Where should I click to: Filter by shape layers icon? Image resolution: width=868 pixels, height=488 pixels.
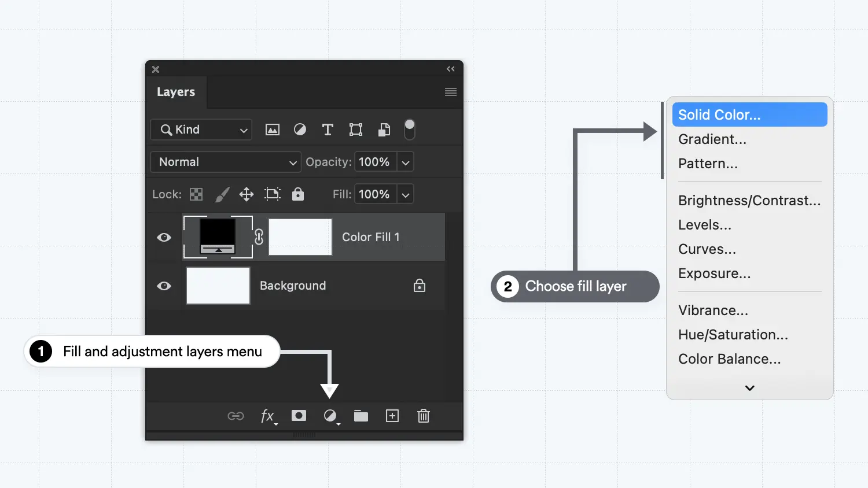356,130
